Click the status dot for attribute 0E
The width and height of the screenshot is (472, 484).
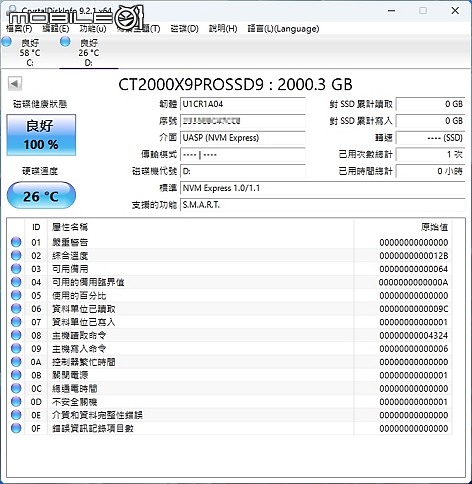[x=16, y=415]
